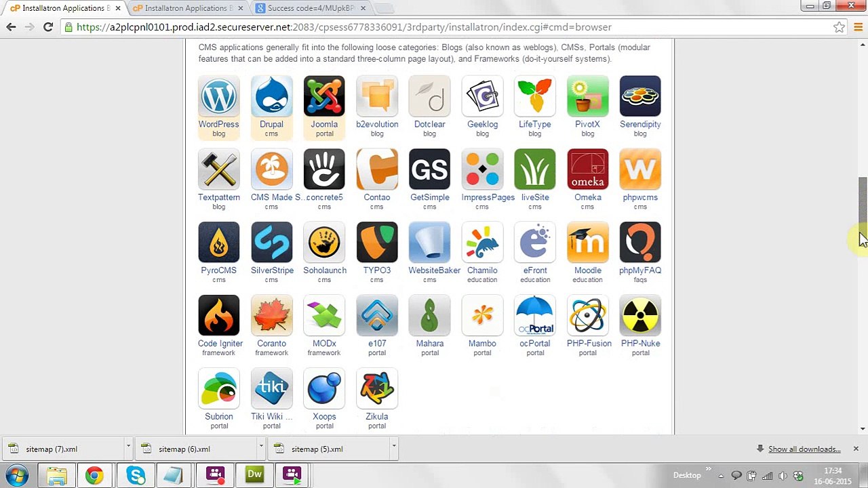
Task: Open the phpwcms icon
Action: [x=640, y=169]
